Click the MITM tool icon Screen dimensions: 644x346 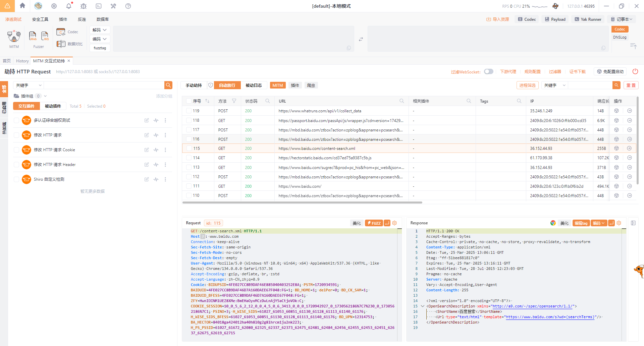click(14, 36)
